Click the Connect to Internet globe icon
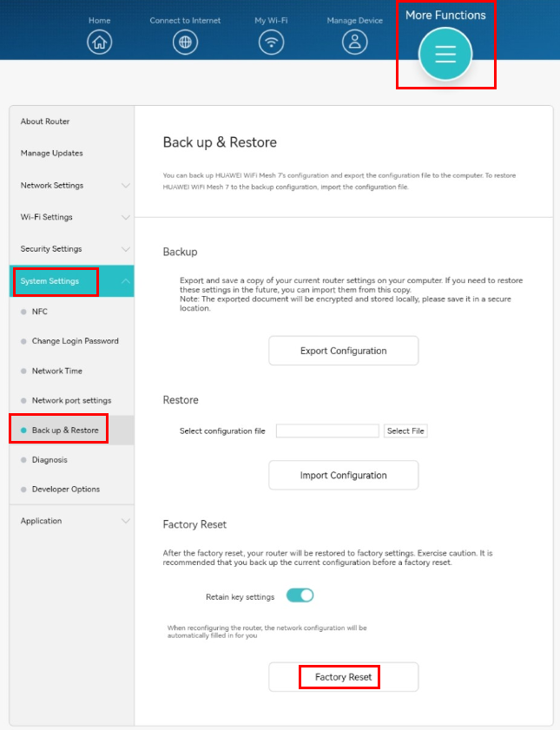 (185, 42)
